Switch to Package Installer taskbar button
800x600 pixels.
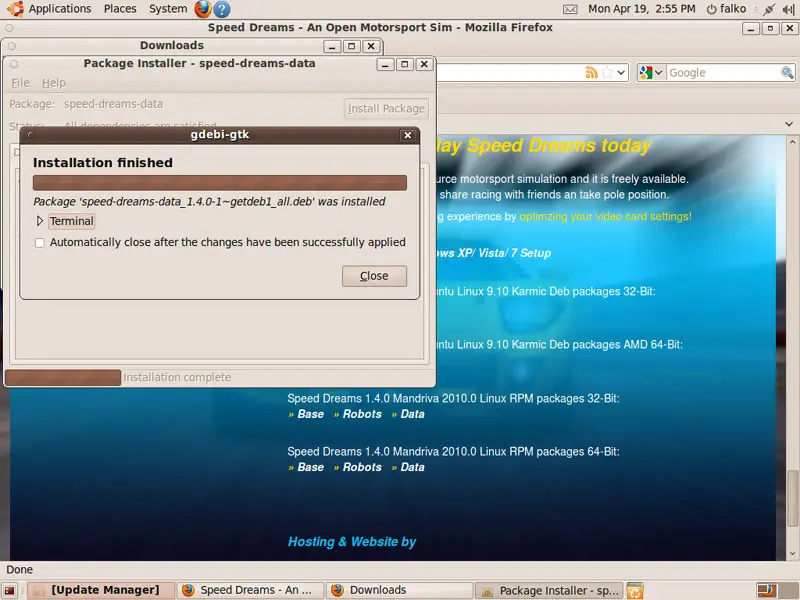coord(549,590)
